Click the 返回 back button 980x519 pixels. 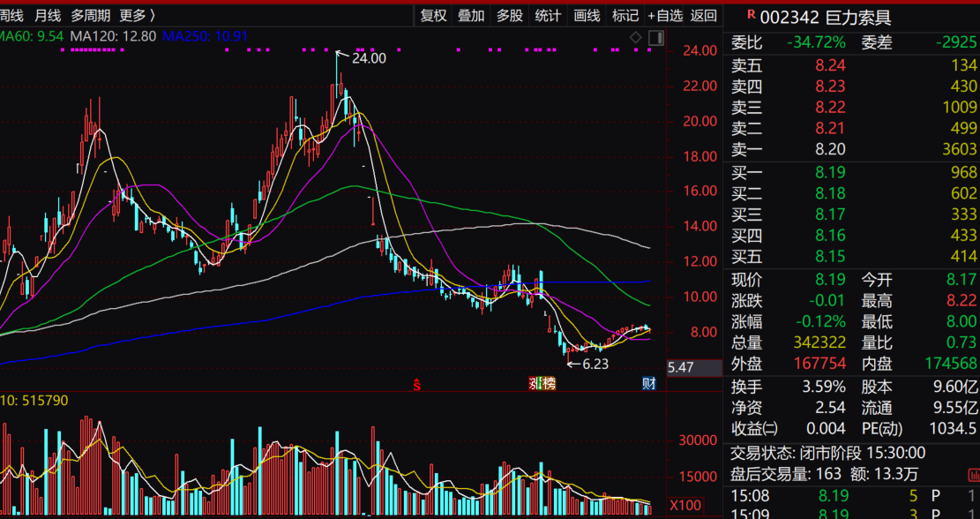pos(704,16)
